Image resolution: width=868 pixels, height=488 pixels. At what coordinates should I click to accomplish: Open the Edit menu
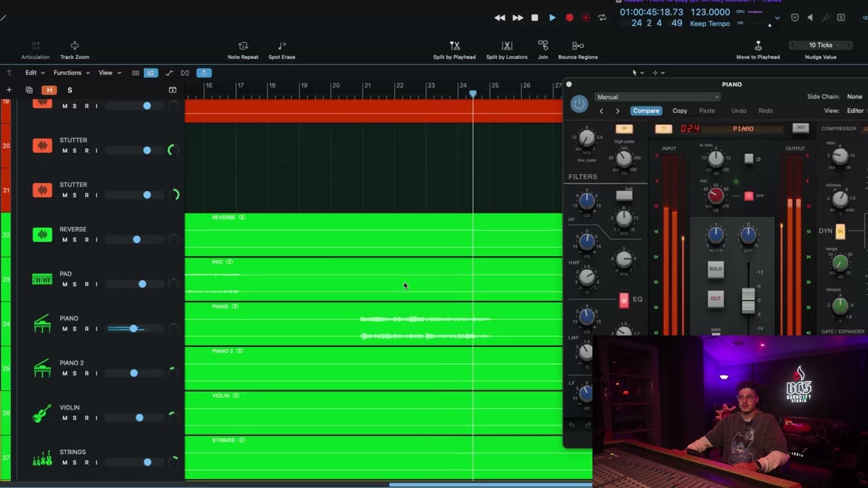tap(35, 73)
